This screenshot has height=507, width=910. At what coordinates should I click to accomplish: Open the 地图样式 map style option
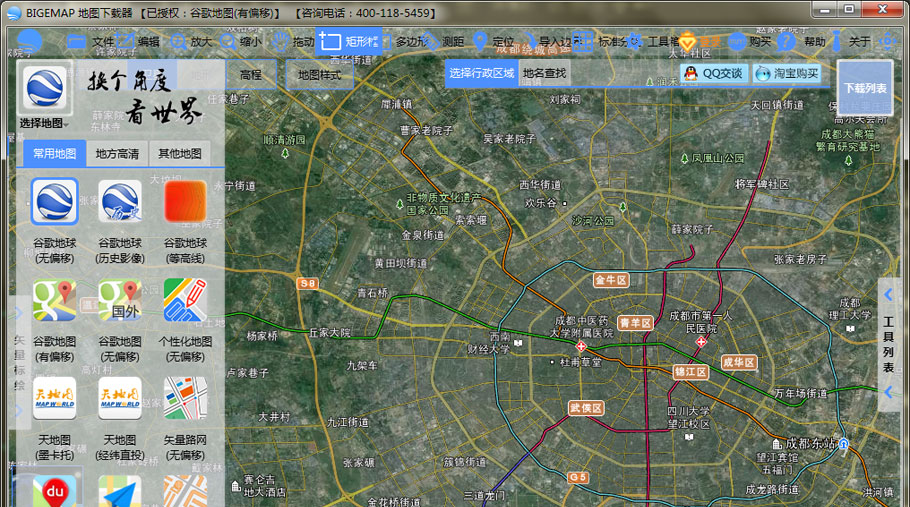(319, 75)
